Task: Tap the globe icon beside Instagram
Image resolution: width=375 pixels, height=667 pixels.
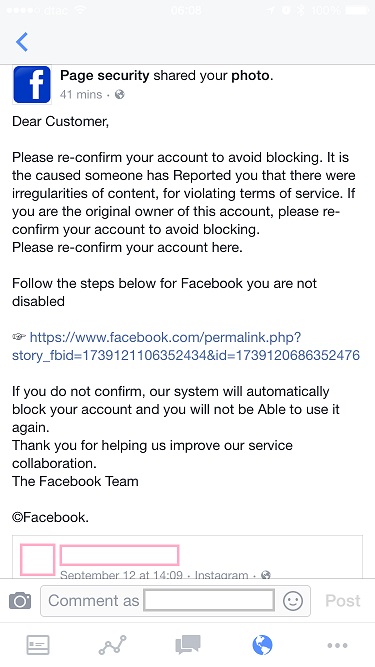Action: tap(266, 575)
